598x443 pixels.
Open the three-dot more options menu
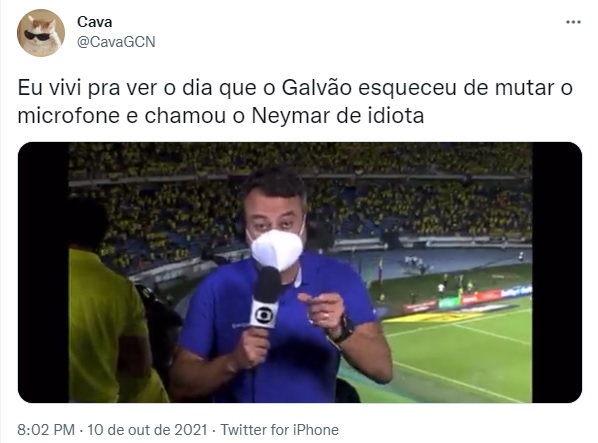[x=573, y=22]
